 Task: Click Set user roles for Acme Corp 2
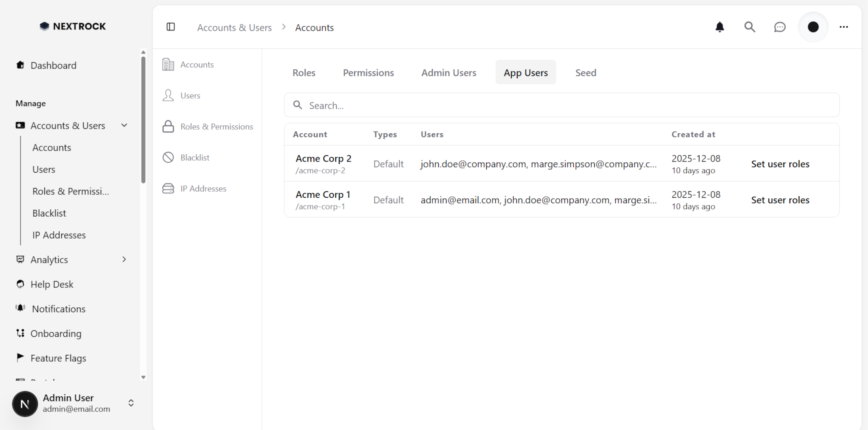tap(780, 164)
